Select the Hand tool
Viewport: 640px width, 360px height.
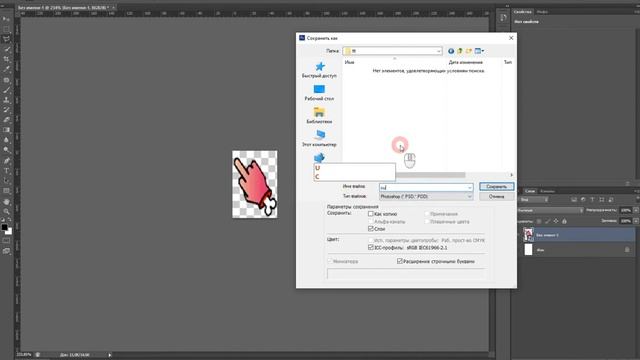(6, 202)
